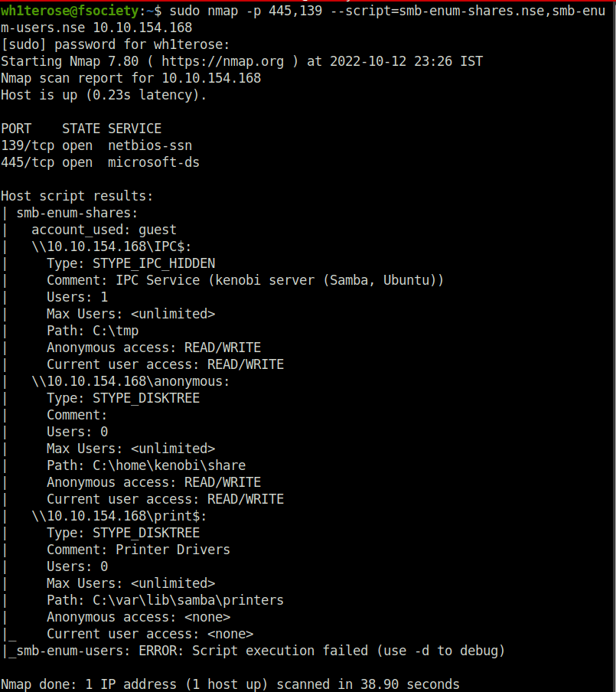Click the Type: STYPE_IPC_HIDDEN line
The height and width of the screenshot is (692, 616).
point(131,263)
